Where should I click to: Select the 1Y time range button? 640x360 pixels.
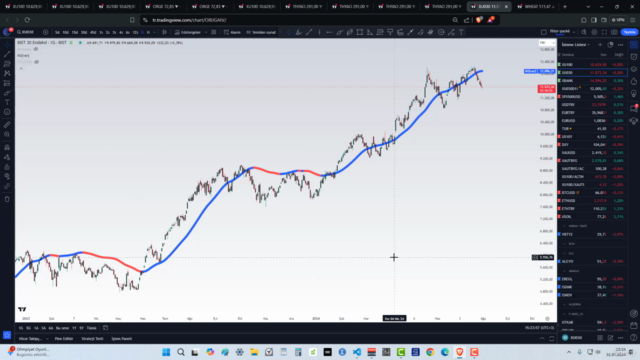(74, 328)
